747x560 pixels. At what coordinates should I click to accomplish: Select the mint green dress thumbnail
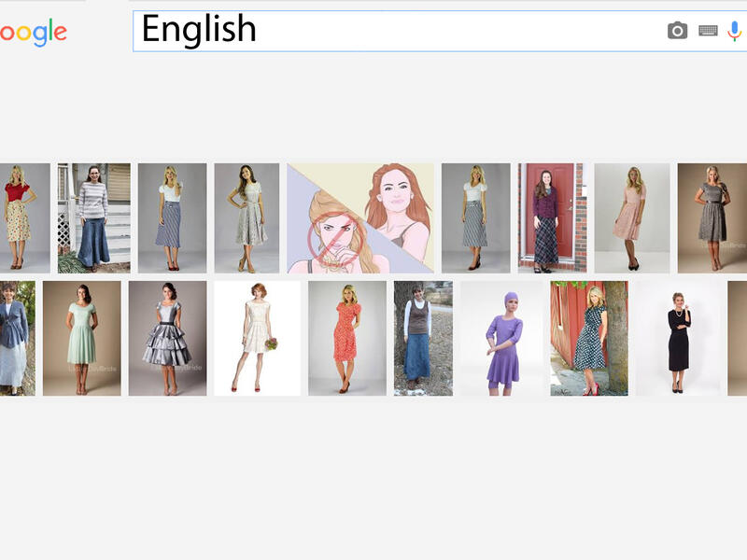coord(84,336)
